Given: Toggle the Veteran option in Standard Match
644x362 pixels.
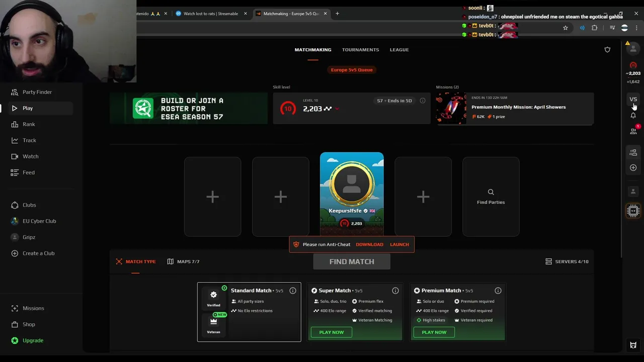Looking at the screenshot, I should click(213, 325).
